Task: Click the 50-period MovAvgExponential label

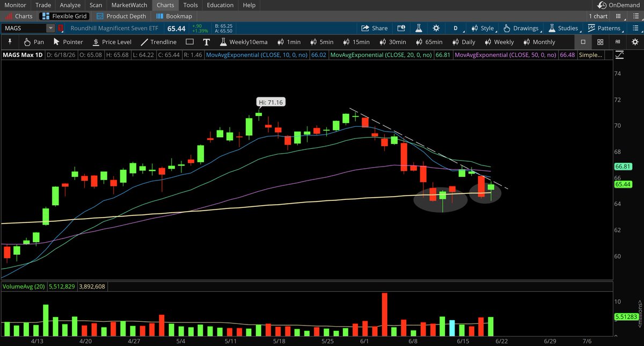Action: (x=506, y=55)
